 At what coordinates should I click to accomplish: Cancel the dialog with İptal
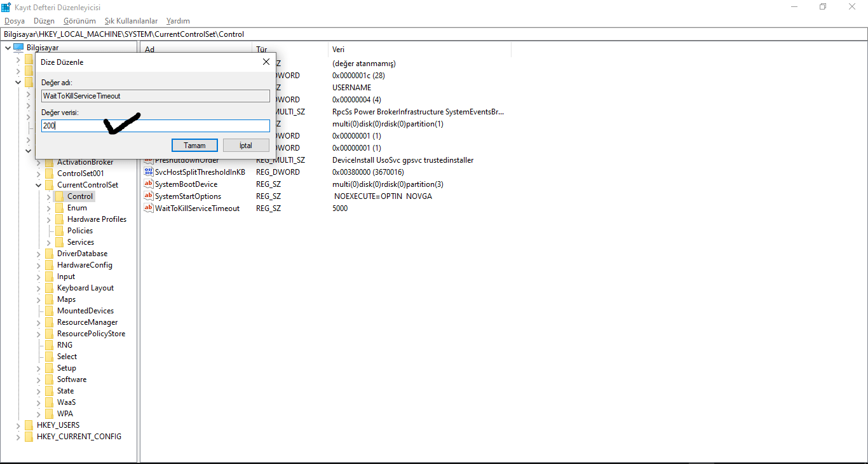tap(246, 146)
